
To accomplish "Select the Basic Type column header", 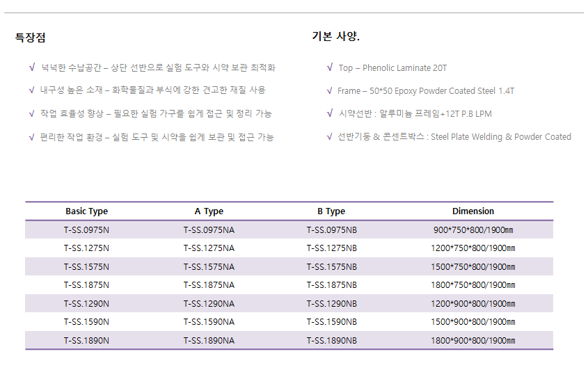I will click(86, 211).
